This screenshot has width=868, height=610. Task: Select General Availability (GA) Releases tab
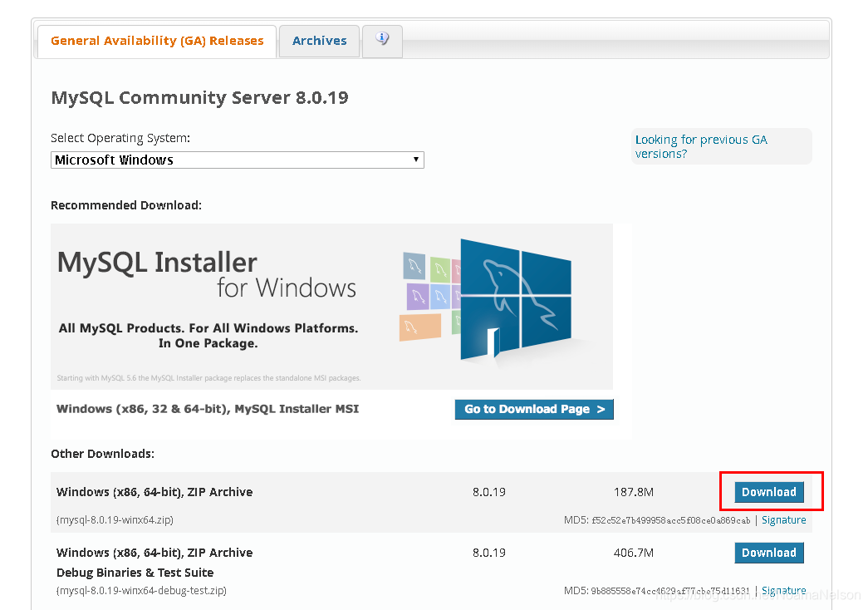157,41
